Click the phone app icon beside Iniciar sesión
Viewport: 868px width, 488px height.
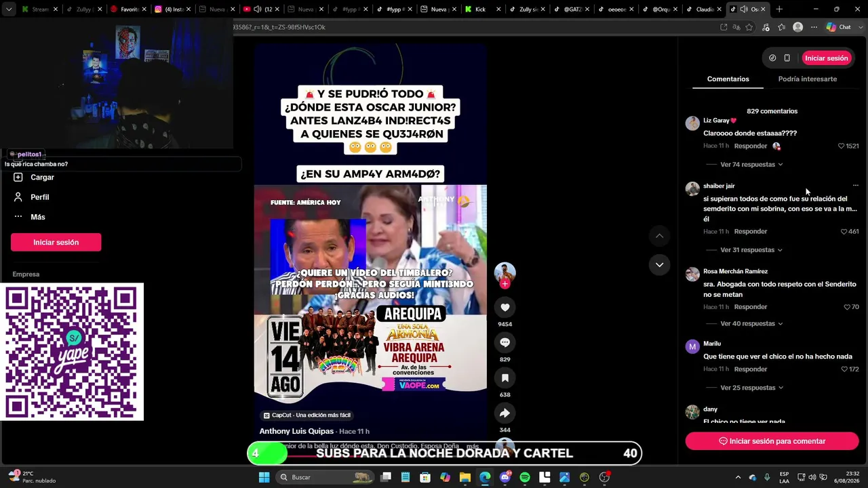point(787,58)
